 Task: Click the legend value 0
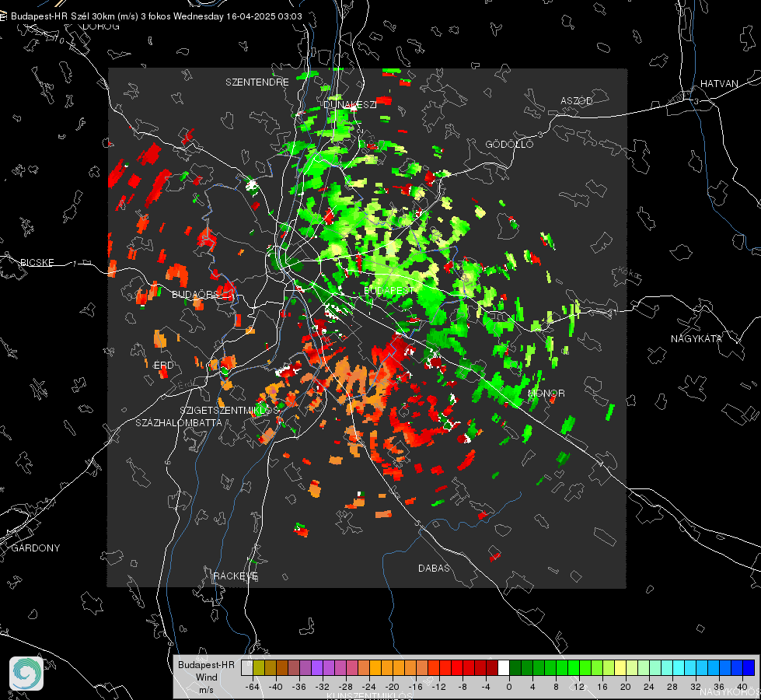click(x=508, y=687)
